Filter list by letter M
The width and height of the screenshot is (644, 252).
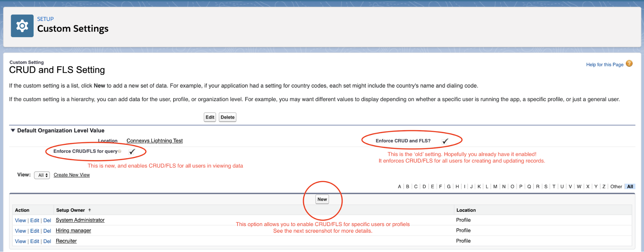(495, 187)
